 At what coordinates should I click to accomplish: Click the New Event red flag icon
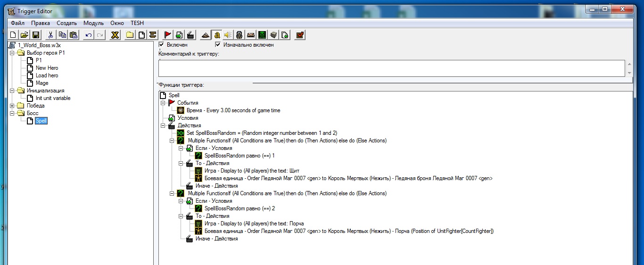[167, 34]
